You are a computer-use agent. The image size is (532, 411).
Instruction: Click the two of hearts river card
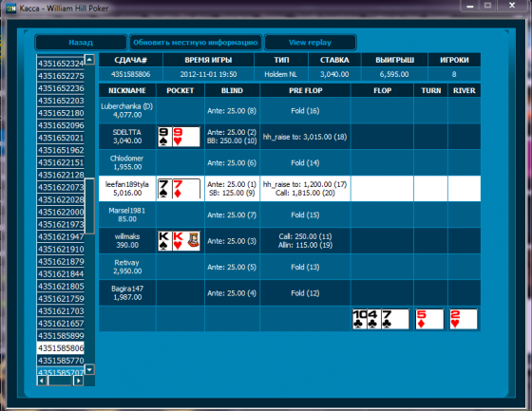pos(464,319)
